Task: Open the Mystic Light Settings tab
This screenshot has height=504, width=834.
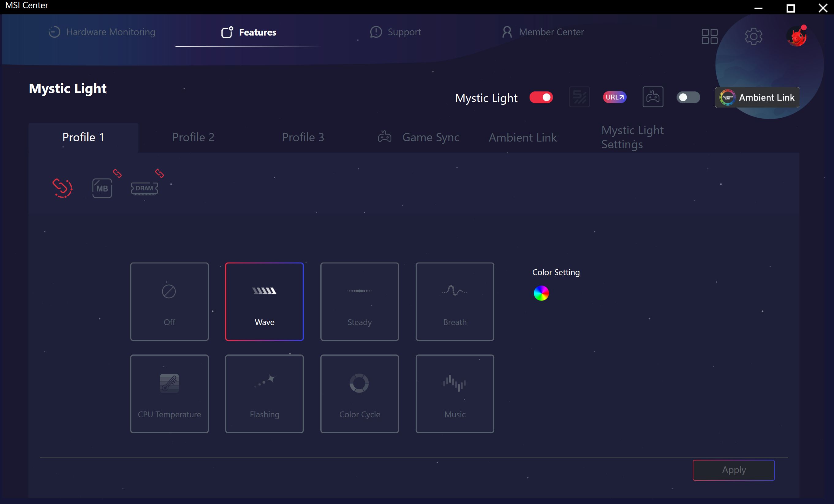Action: click(x=632, y=138)
